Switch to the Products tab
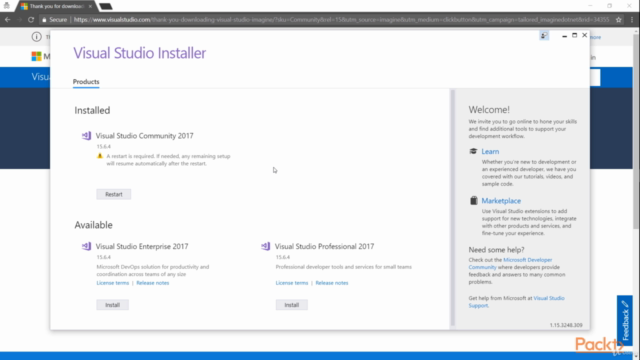Viewport: 640px width, 360px height. tap(86, 82)
